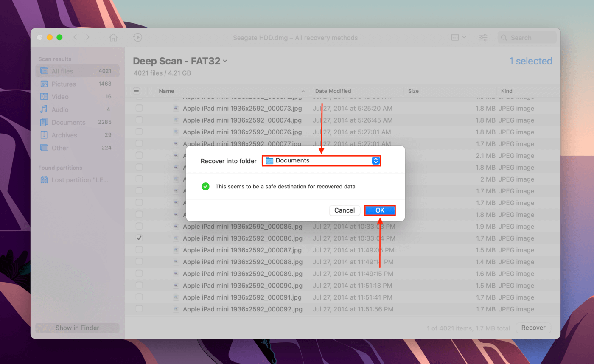Click the Archives sidebar icon
This screenshot has width=594, height=364.
pyautogui.click(x=44, y=135)
